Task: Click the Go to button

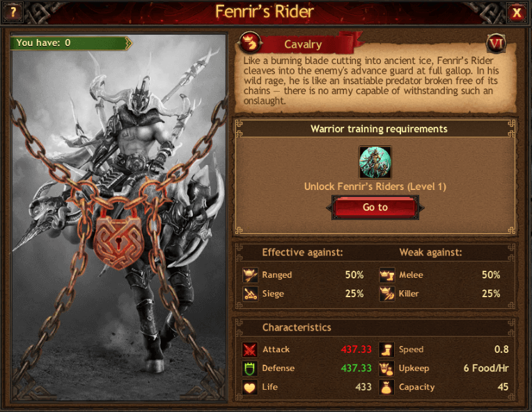Action: pos(375,207)
